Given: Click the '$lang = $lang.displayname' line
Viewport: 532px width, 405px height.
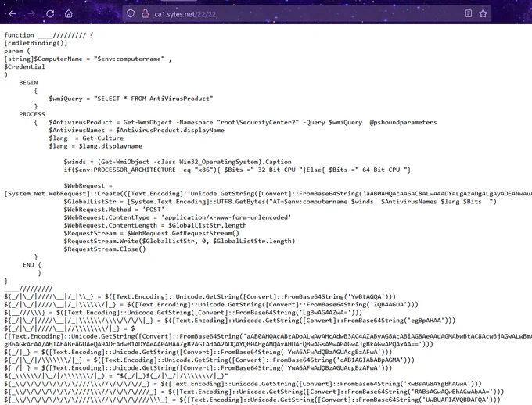Looking at the screenshot, I should (x=95, y=146).
